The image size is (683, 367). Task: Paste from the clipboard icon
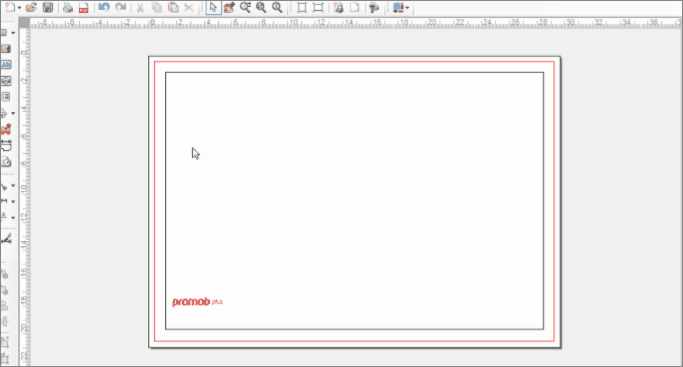point(173,7)
